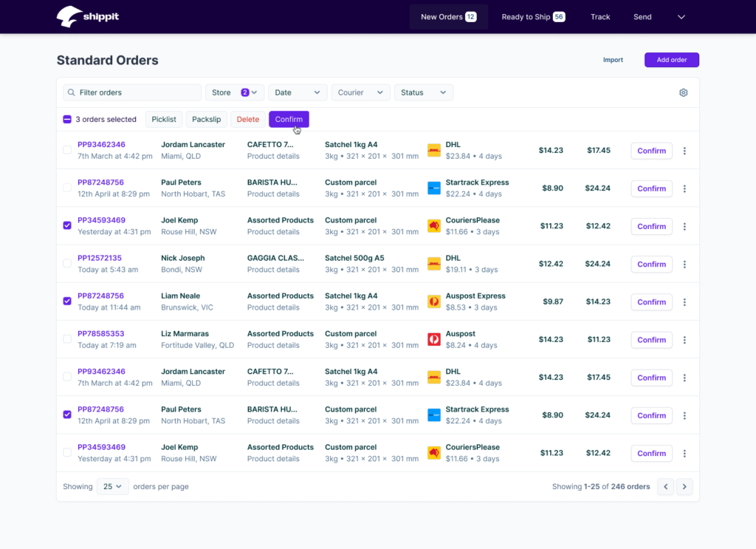Open the kebab menu for Liam Neale's order
This screenshot has height=549, width=756.
click(x=684, y=302)
